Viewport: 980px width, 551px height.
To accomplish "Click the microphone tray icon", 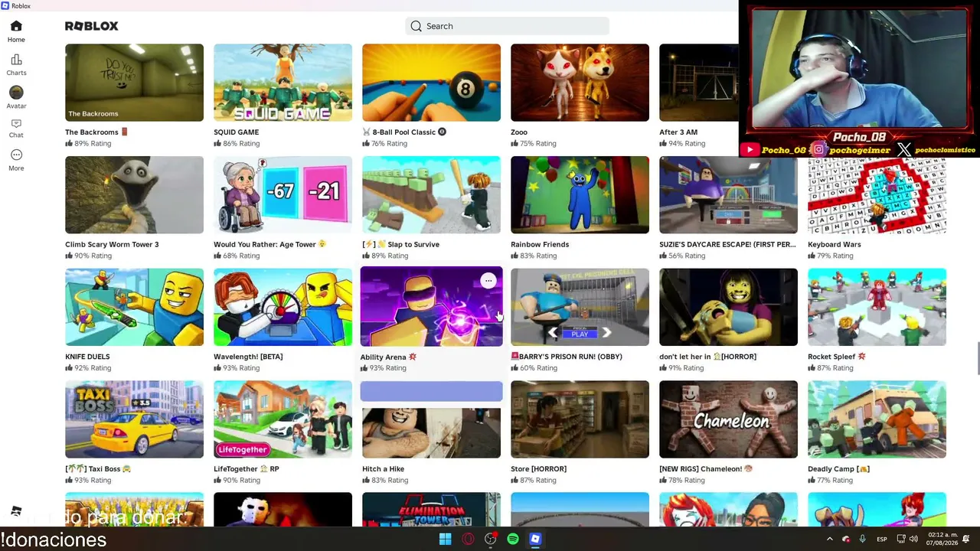I will pyautogui.click(x=863, y=540).
